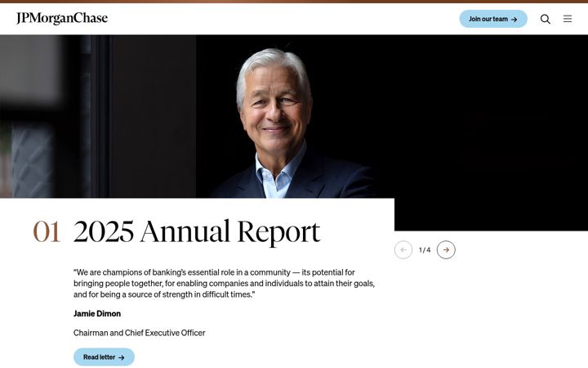
Task: Click the Join our team button
Action: pos(493,19)
